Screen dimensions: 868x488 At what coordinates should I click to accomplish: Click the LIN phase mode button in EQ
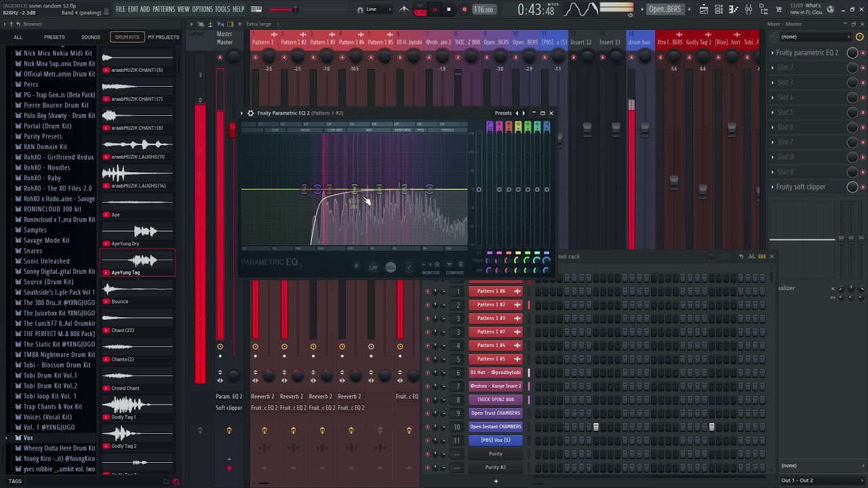click(x=373, y=268)
